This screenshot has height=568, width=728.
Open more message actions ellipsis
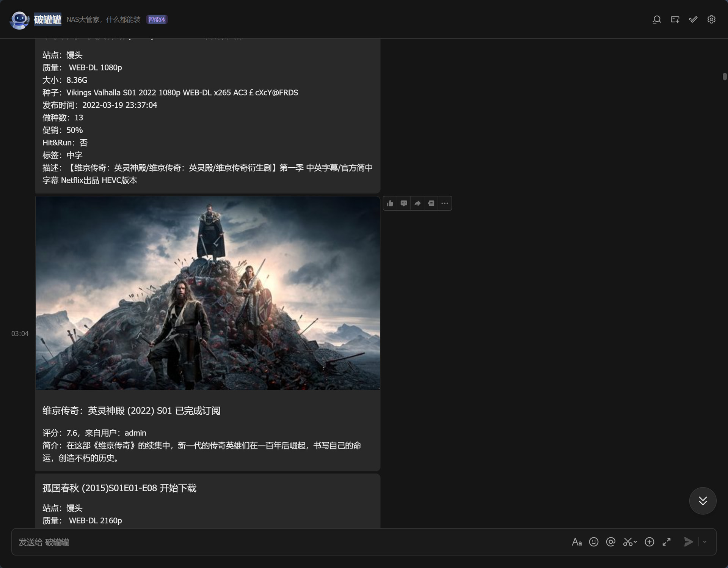coord(445,203)
